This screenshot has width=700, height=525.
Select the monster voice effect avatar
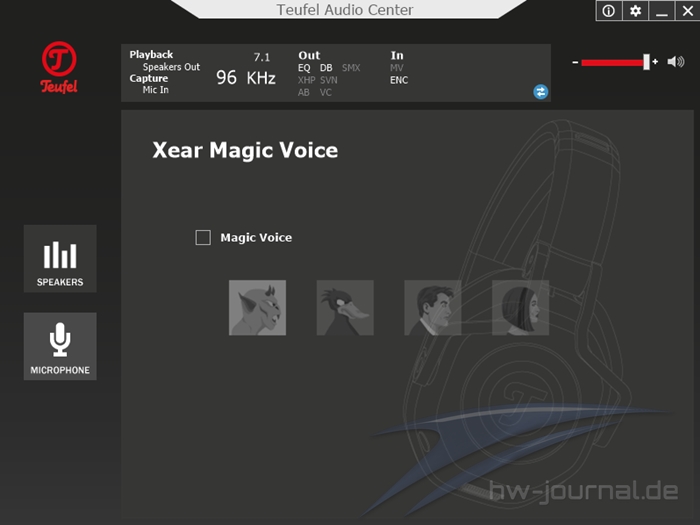(x=257, y=307)
